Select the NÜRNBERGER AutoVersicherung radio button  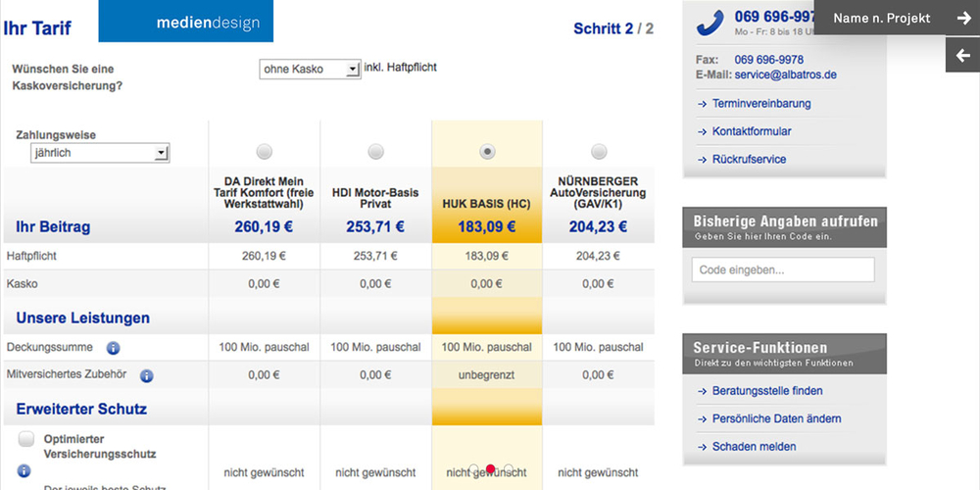coord(599,151)
